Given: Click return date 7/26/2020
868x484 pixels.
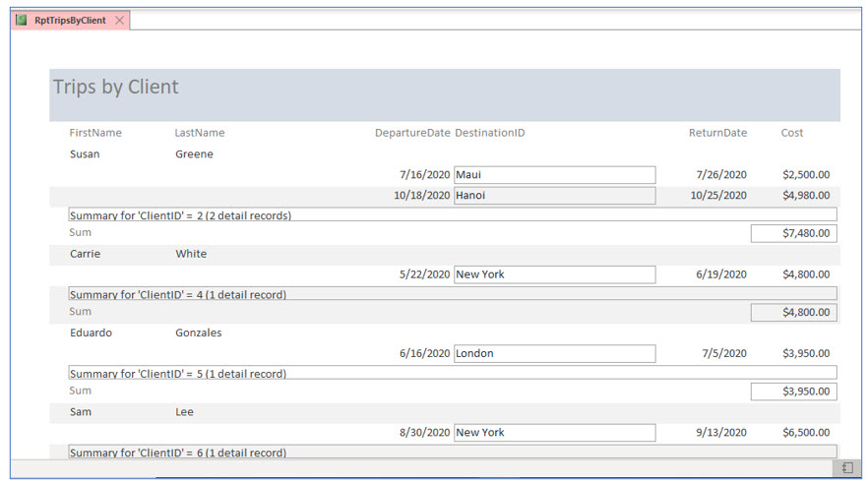Looking at the screenshot, I should (721, 175).
